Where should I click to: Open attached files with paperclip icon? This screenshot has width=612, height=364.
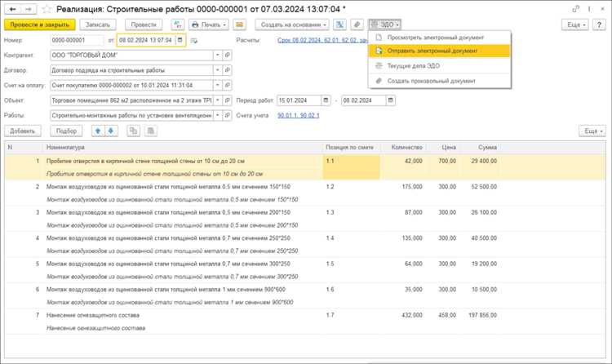click(357, 24)
